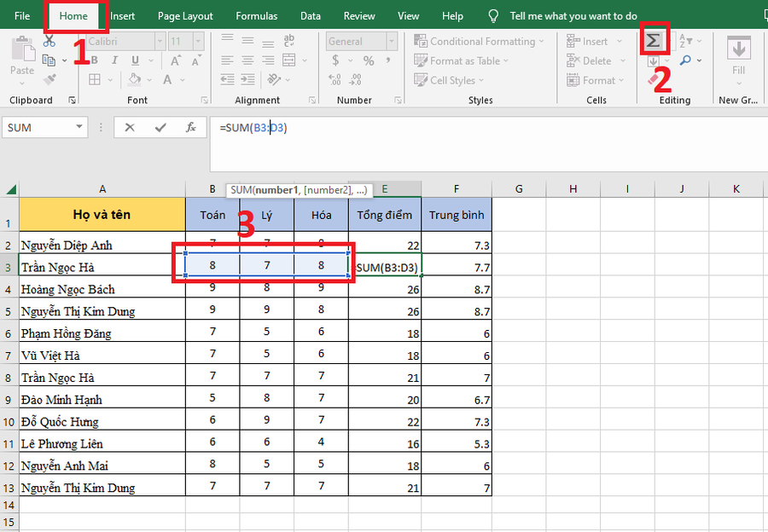
Task: Toggle Wrap Text
Action: 289,40
